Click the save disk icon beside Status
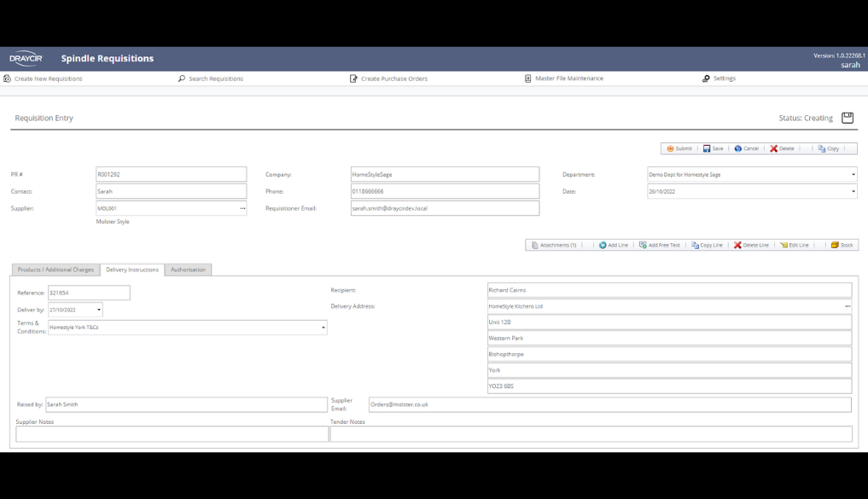Screen dimensions: 868x499 pyautogui.click(x=848, y=118)
